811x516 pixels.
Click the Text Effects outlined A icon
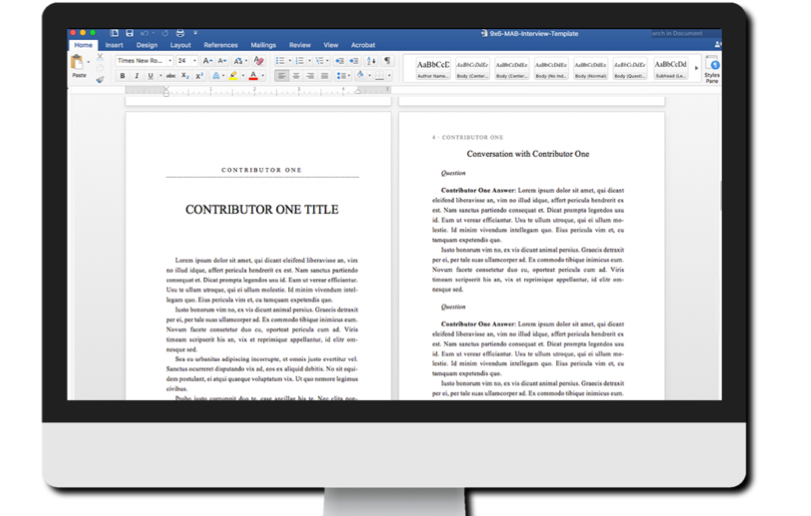[216, 75]
